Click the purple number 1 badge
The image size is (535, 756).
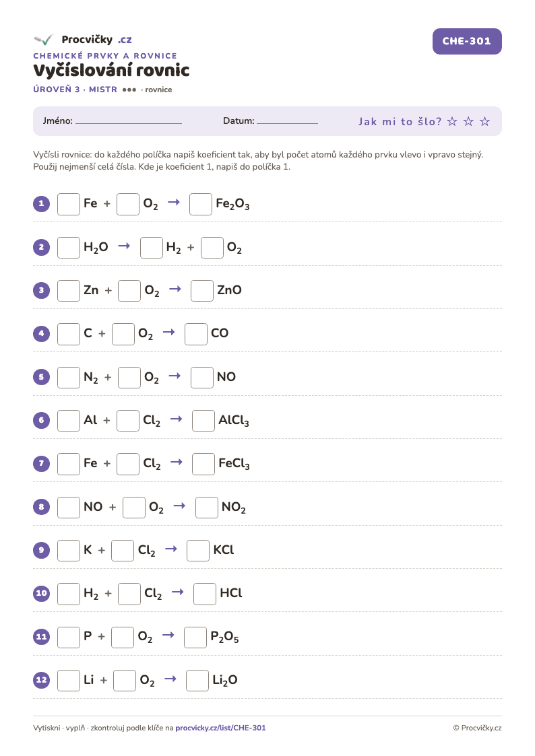tap(42, 203)
